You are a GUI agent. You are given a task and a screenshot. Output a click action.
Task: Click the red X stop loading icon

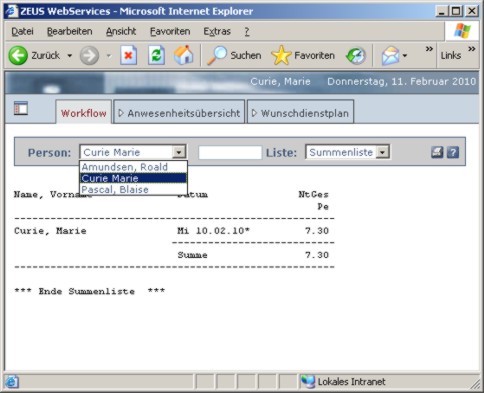coord(128,55)
